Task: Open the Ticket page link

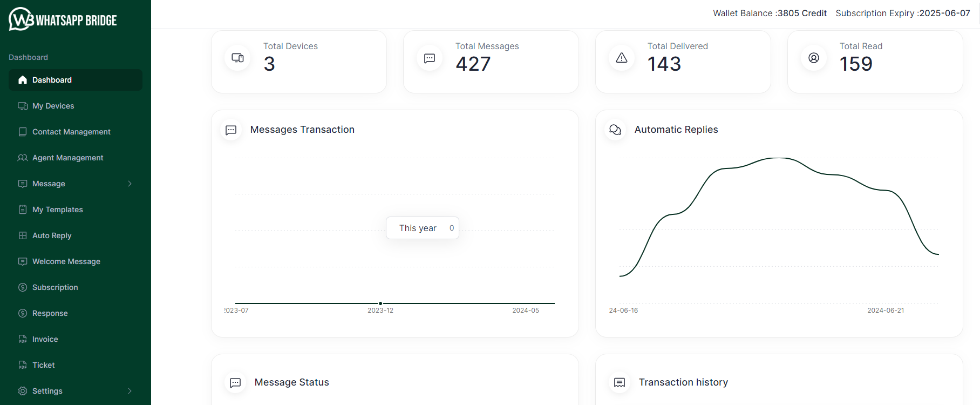Action: tap(76, 365)
